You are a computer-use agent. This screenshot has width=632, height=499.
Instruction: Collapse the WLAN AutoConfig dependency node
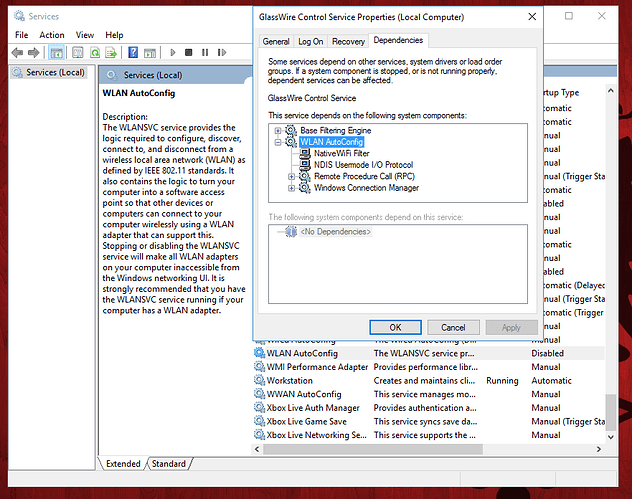pyautogui.click(x=278, y=142)
